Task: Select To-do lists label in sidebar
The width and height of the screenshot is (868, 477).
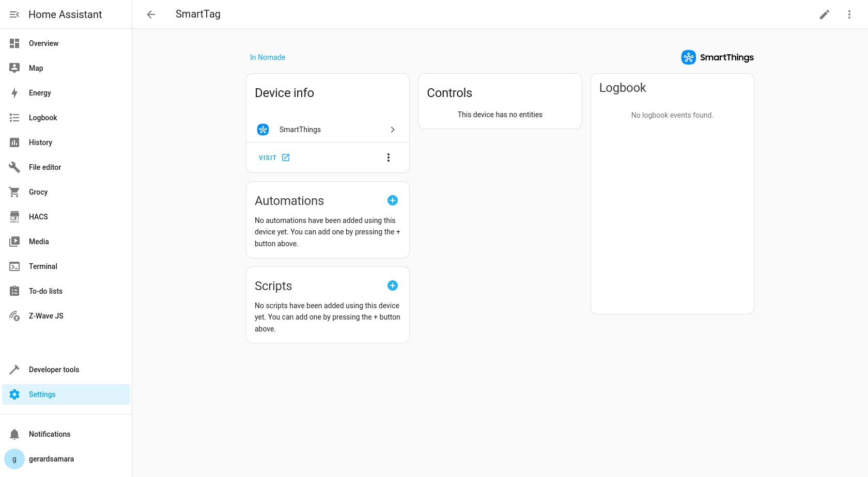Action: [45, 291]
